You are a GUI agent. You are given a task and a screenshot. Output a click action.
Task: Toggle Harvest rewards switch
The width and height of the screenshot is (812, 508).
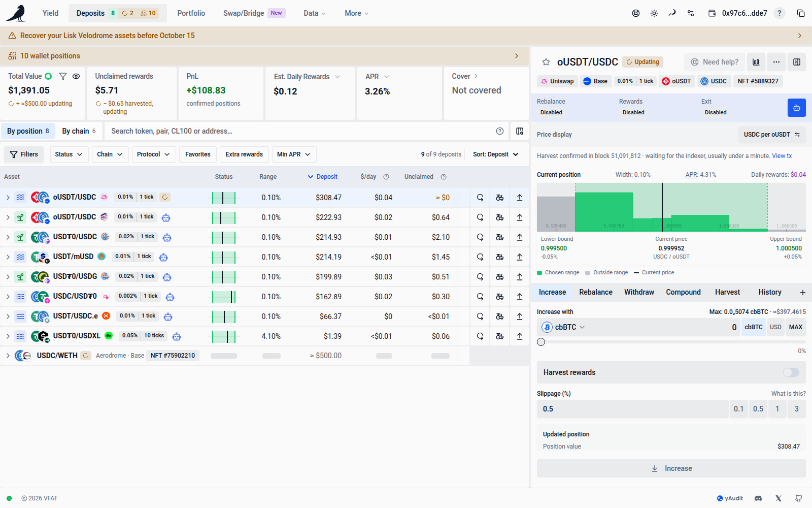(x=791, y=372)
